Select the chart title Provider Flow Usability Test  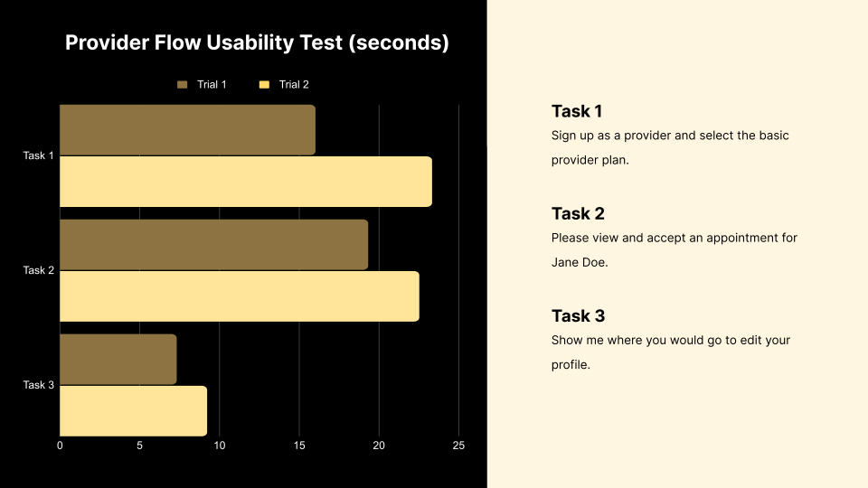[x=257, y=42]
